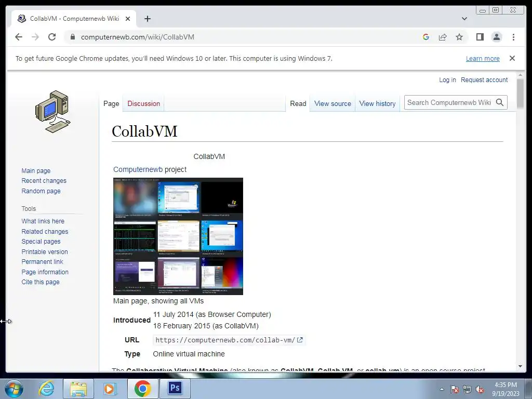The width and height of the screenshot is (532, 399).
Task: Go to the wiki Main page
Action: [x=36, y=170]
